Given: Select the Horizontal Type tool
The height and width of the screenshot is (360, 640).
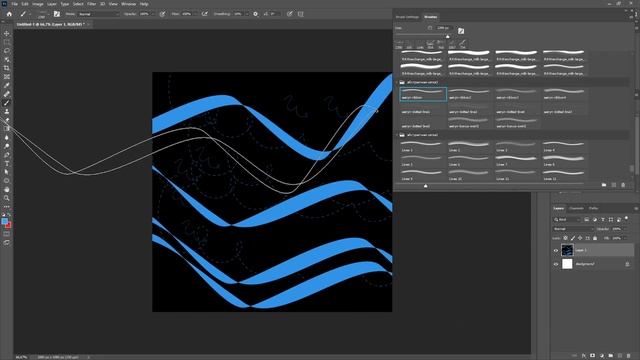Looking at the screenshot, I should click(x=7, y=163).
